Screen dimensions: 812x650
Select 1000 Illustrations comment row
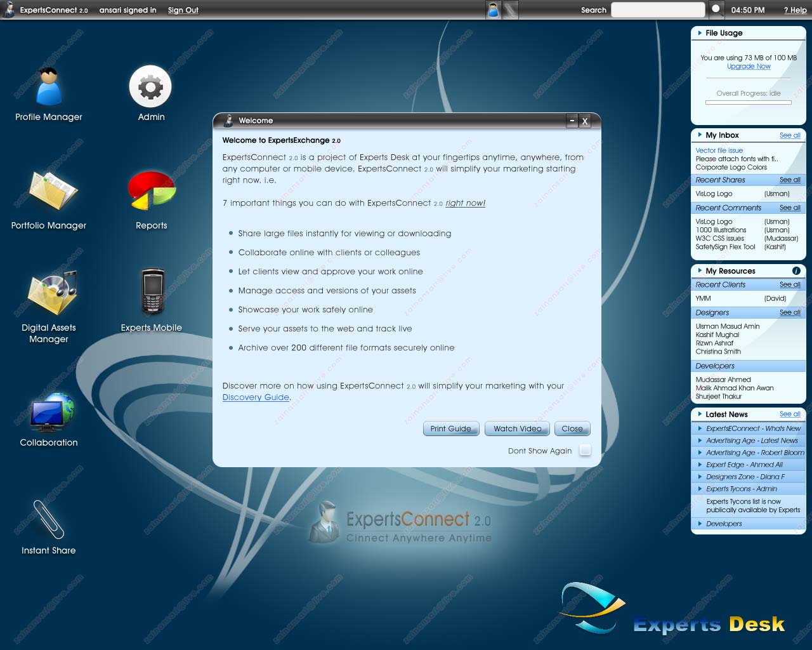(743, 230)
